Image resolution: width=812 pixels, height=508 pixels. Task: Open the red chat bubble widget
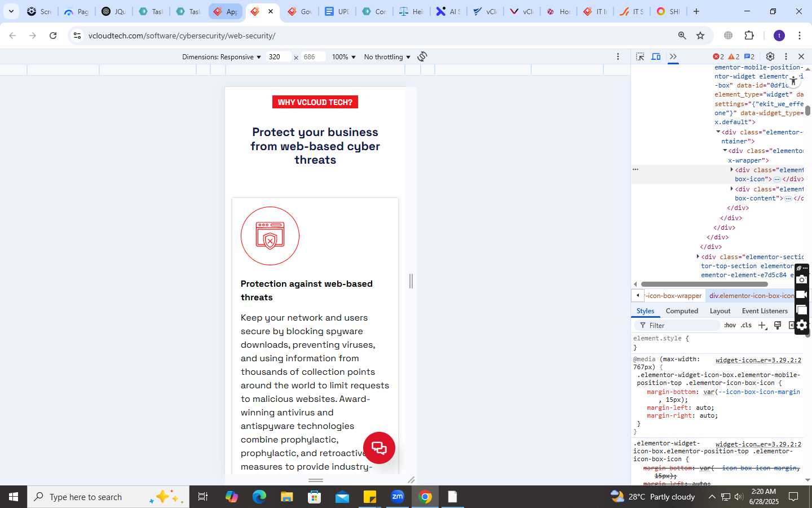tap(379, 448)
